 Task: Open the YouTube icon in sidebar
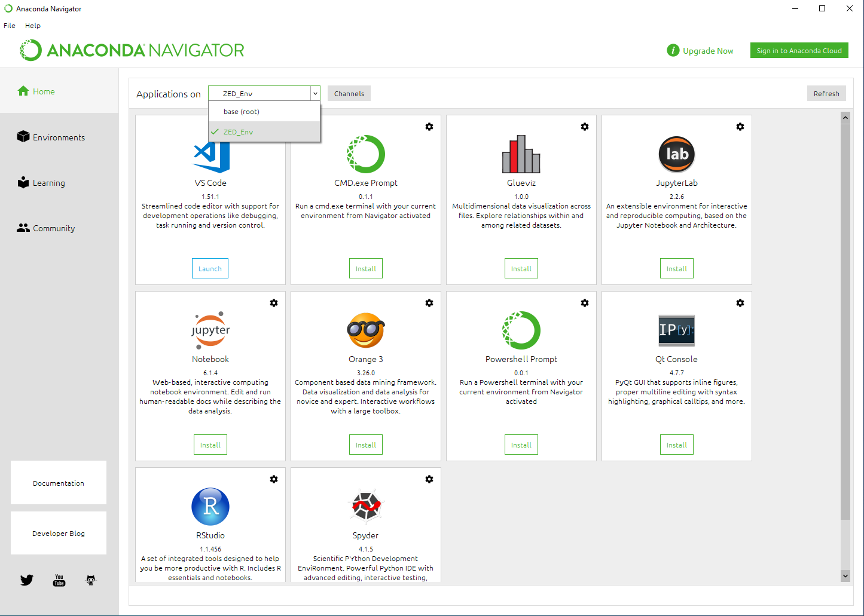[x=59, y=580]
